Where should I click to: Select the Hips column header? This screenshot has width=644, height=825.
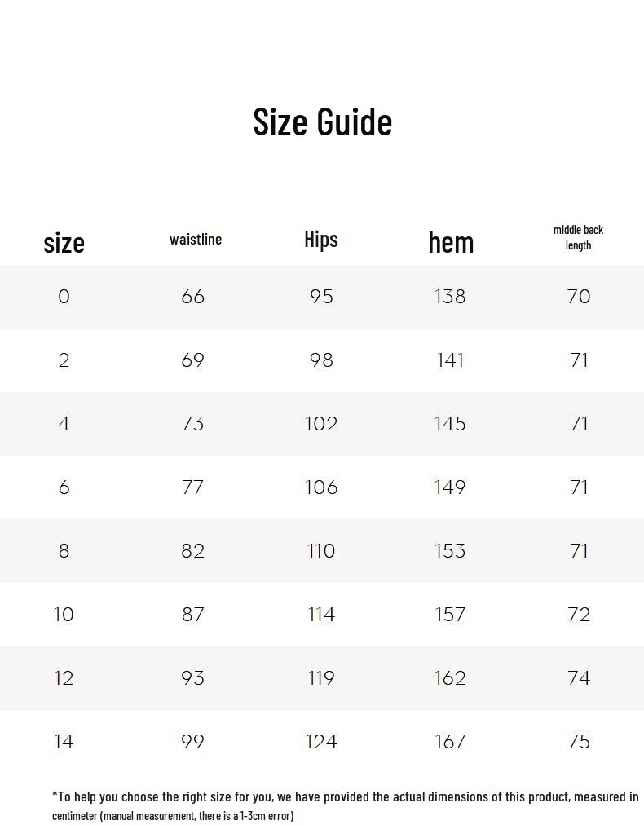pyautogui.click(x=321, y=239)
